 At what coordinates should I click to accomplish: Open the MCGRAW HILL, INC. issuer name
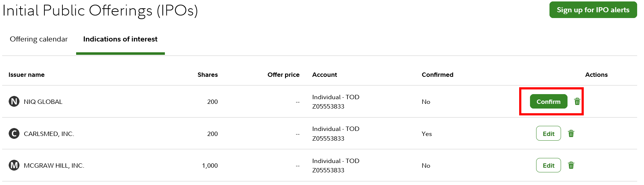point(54,166)
